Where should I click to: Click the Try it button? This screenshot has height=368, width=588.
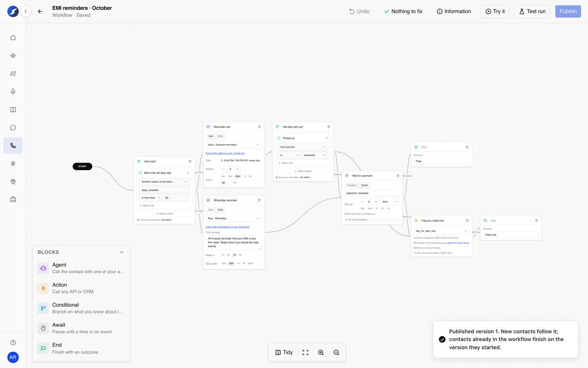[x=495, y=11]
